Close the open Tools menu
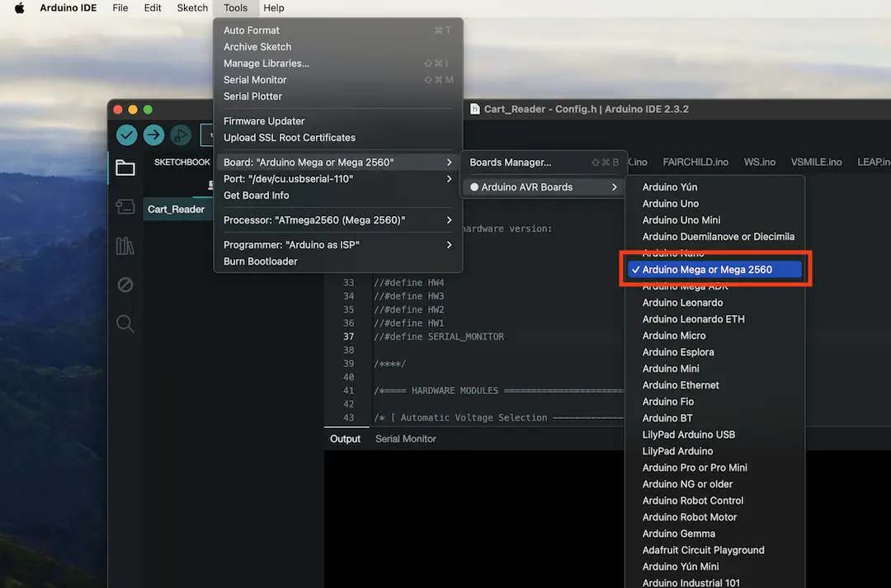Image resolution: width=891 pixels, height=588 pixels. [x=235, y=8]
